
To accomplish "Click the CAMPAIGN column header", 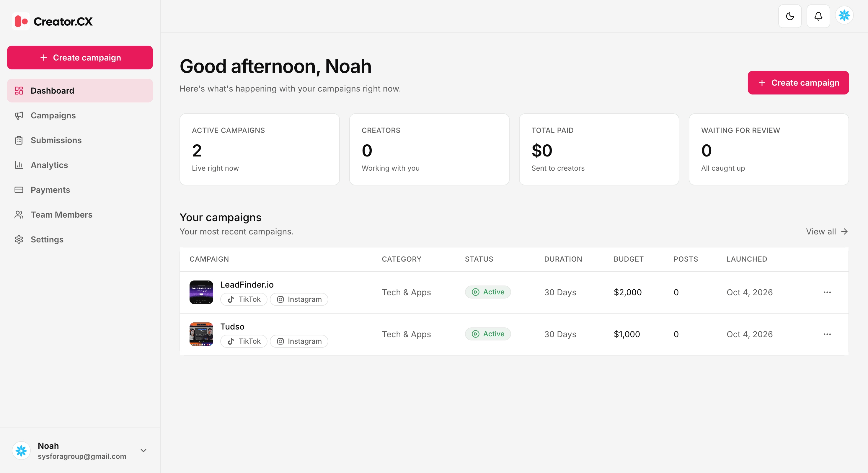I will [209, 259].
